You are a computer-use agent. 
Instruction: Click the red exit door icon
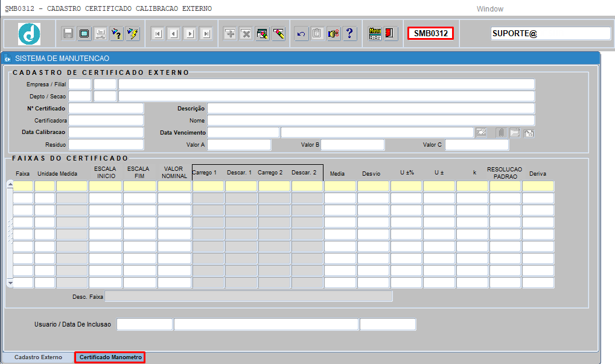coord(390,34)
